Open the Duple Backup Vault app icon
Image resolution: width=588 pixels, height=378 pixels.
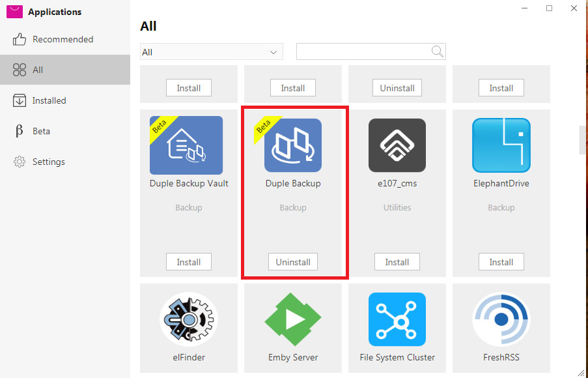[186, 145]
